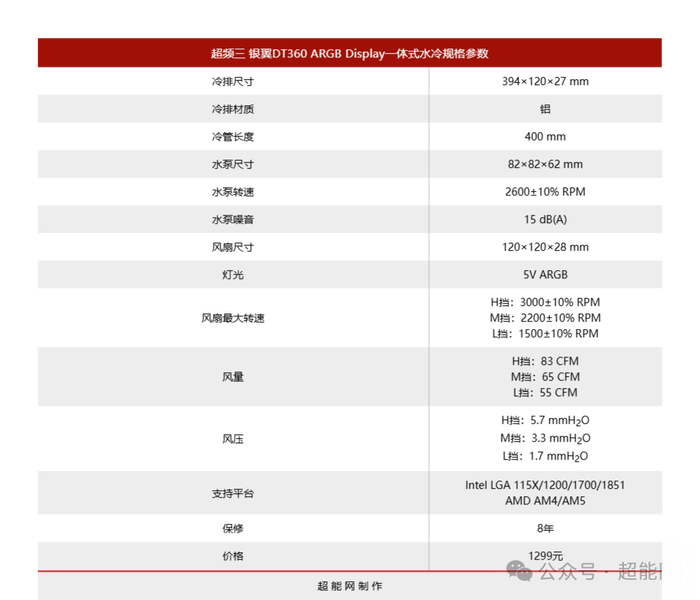The image size is (700, 600).
Task: Select the label 风扇最大转速
Action: pyautogui.click(x=233, y=318)
